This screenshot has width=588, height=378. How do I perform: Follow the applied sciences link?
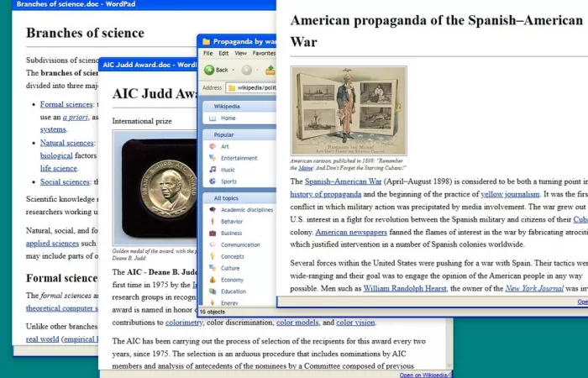click(x=52, y=244)
